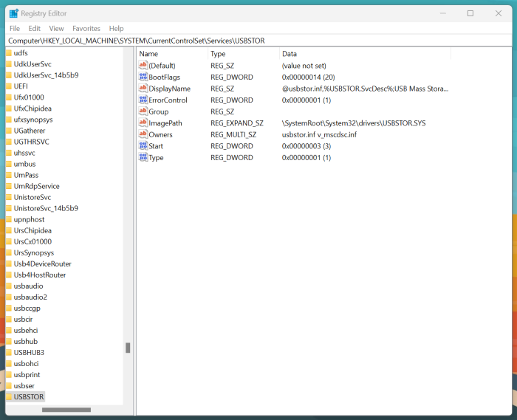The height and width of the screenshot is (420, 517).
Task: Select the ErrorControl DWORD value icon
Action: [143, 100]
